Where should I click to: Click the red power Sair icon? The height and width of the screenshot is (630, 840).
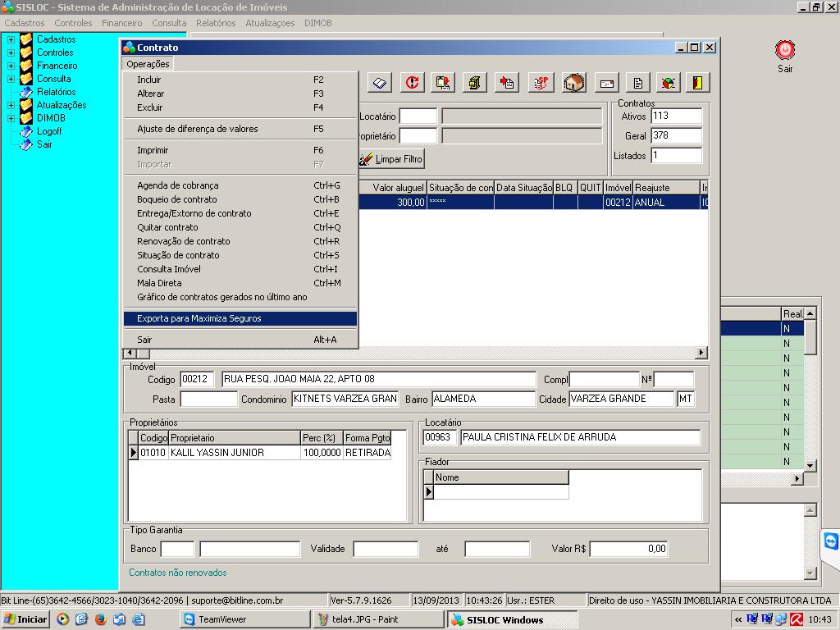(785, 50)
